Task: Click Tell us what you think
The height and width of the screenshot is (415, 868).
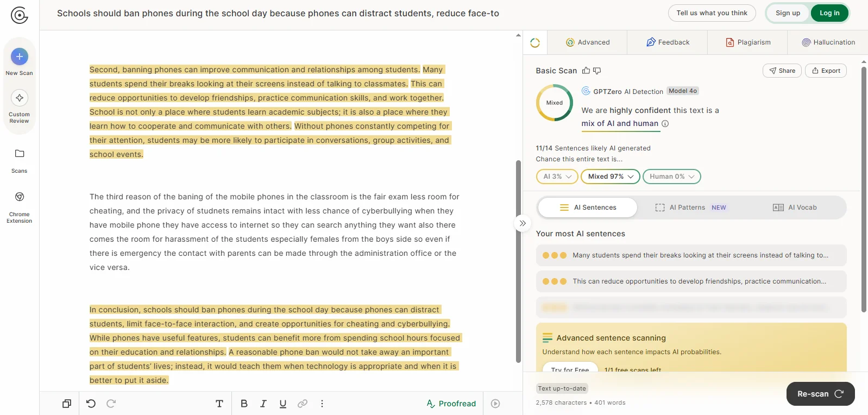Action: pyautogui.click(x=712, y=13)
